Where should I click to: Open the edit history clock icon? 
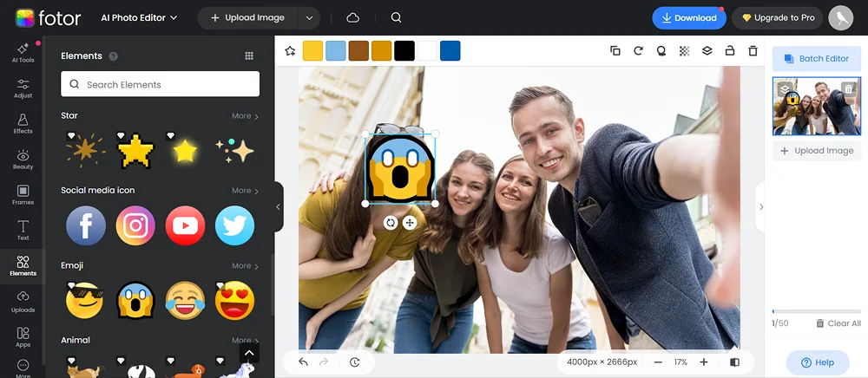[x=355, y=362]
